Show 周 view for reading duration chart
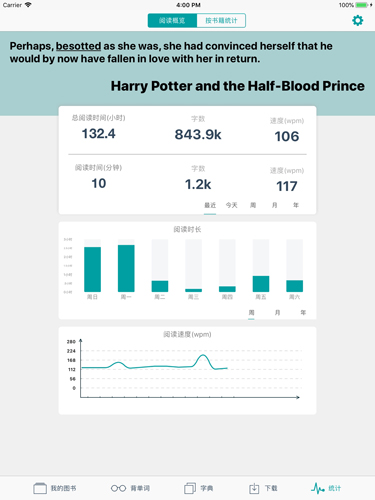Image resolution: width=375 pixels, height=500 pixels. 251,313
